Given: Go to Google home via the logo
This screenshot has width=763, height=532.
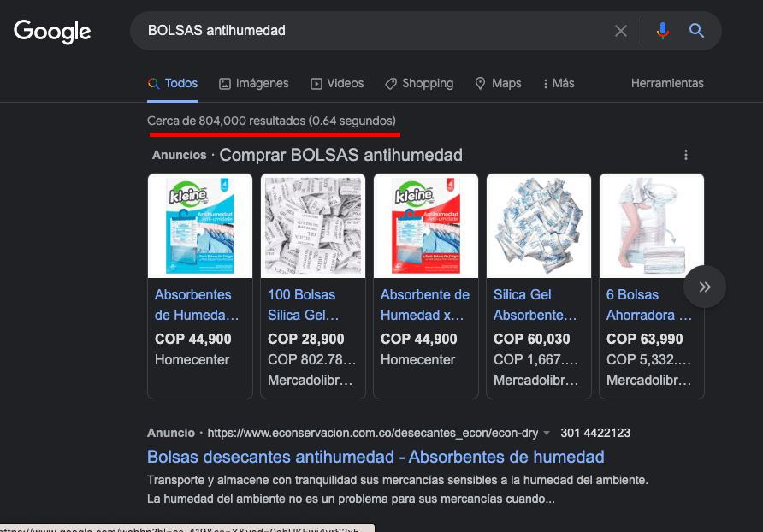Looking at the screenshot, I should [x=52, y=32].
